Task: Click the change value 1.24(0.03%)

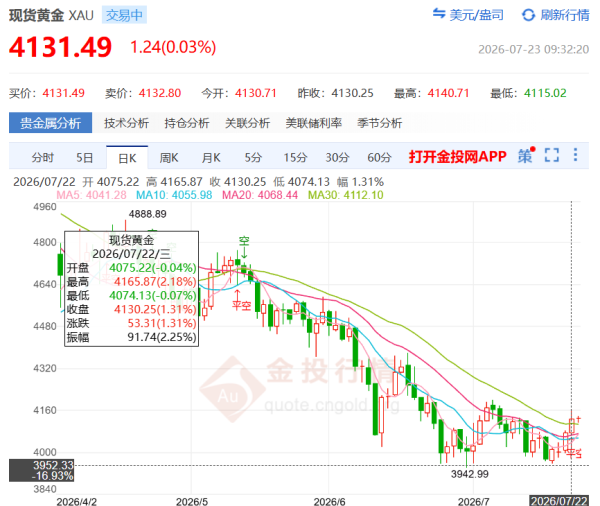Action: click(x=173, y=47)
